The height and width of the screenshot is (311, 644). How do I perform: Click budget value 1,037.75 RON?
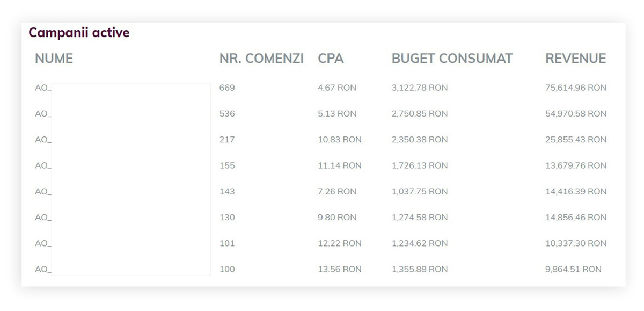(419, 191)
